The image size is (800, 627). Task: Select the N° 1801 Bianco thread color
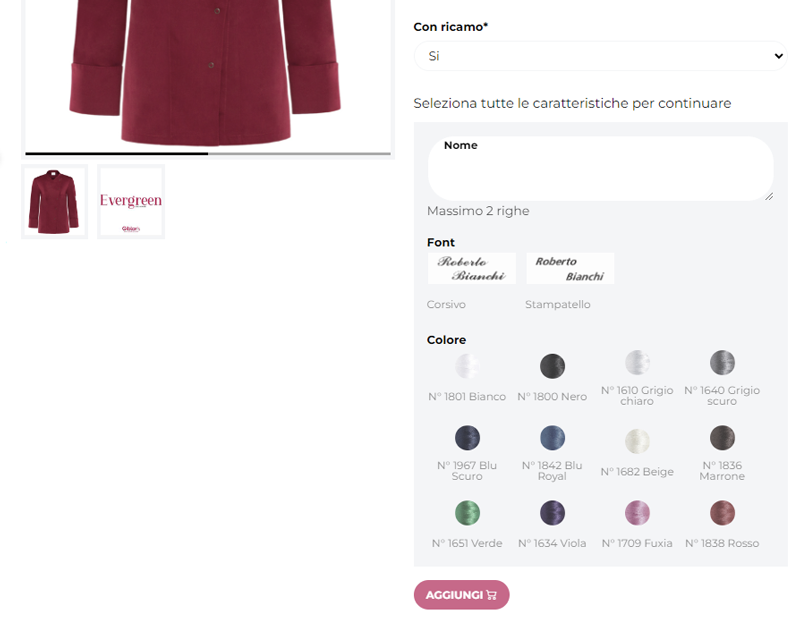coord(467,366)
